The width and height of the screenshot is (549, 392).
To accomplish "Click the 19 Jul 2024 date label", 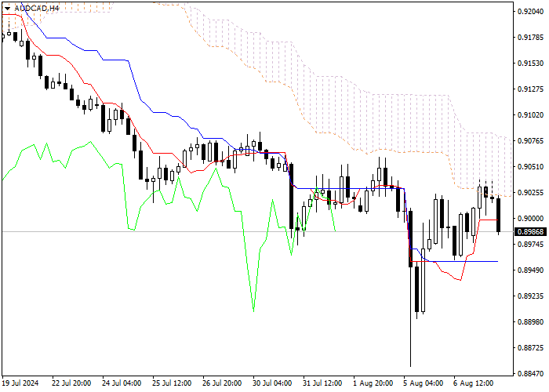I will point(20,383).
